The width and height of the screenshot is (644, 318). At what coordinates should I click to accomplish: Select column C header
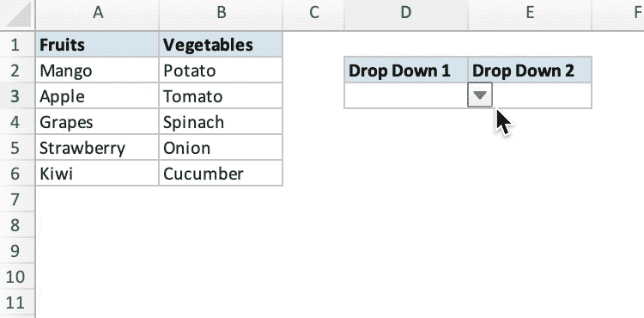click(313, 15)
